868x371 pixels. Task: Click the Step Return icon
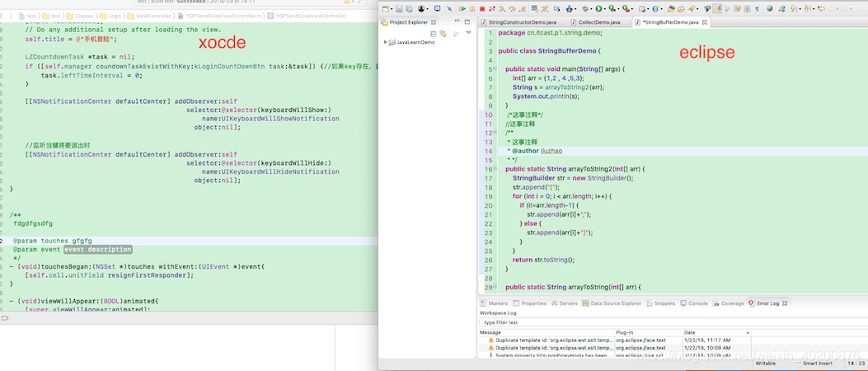point(522,9)
